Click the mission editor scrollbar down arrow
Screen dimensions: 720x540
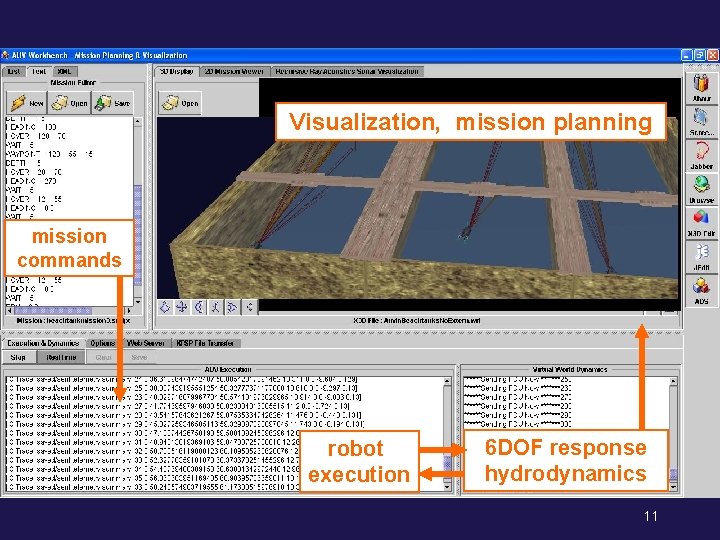tap(138, 302)
